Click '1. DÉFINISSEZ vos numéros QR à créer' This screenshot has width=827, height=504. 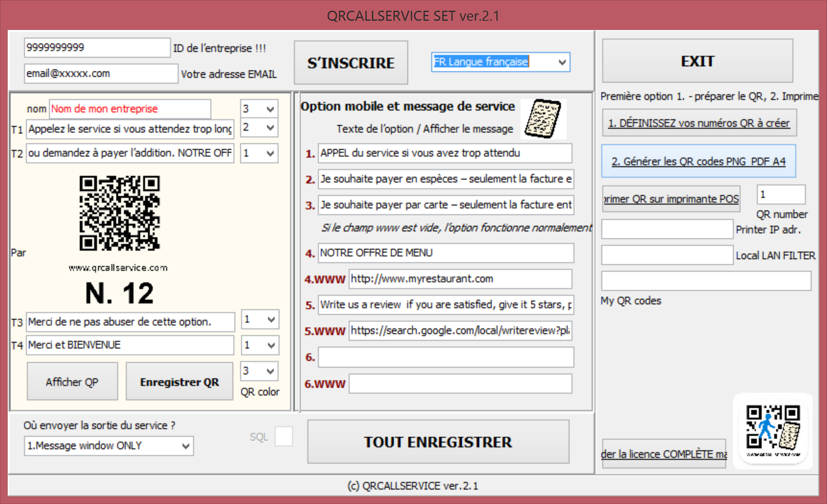click(698, 123)
